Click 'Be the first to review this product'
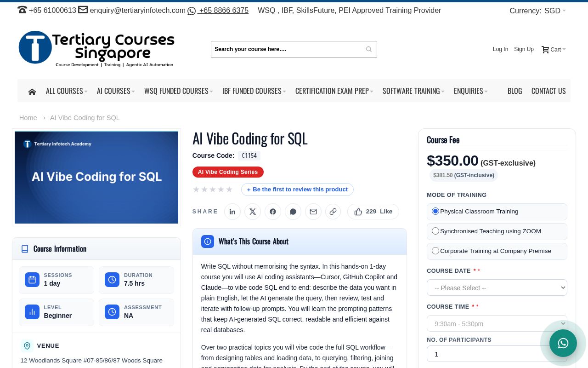The image size is (588, 368). 297,190
